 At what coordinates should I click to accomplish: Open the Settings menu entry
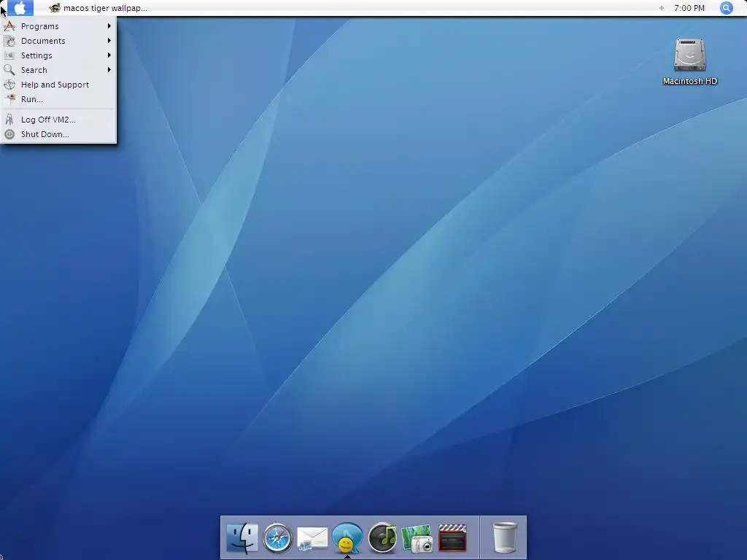[x=58, y=55]
